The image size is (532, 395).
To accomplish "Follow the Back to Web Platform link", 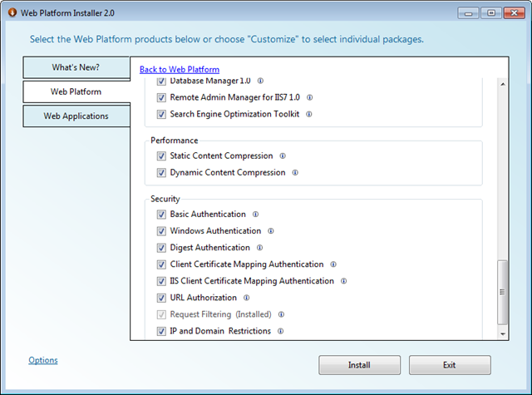I will point(180,70).
